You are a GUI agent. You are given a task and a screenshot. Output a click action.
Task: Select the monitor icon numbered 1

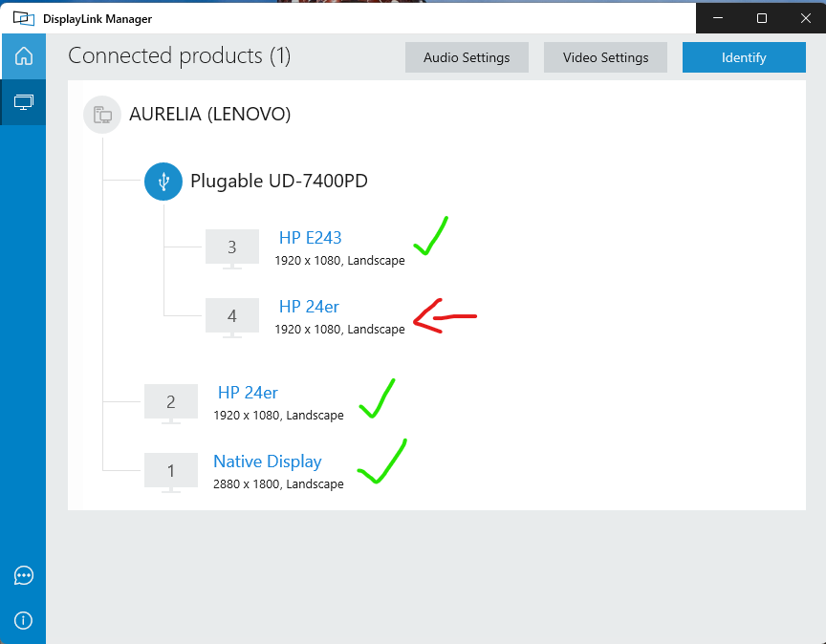point(170,471)
